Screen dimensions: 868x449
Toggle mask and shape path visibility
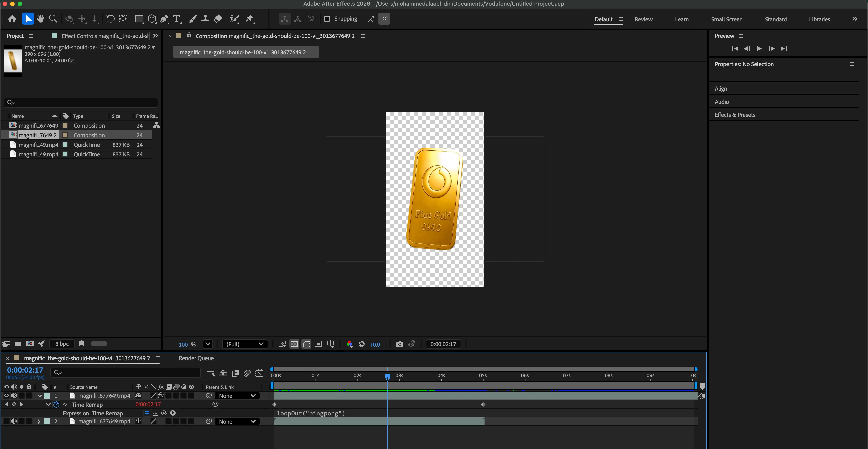(306, 344)
